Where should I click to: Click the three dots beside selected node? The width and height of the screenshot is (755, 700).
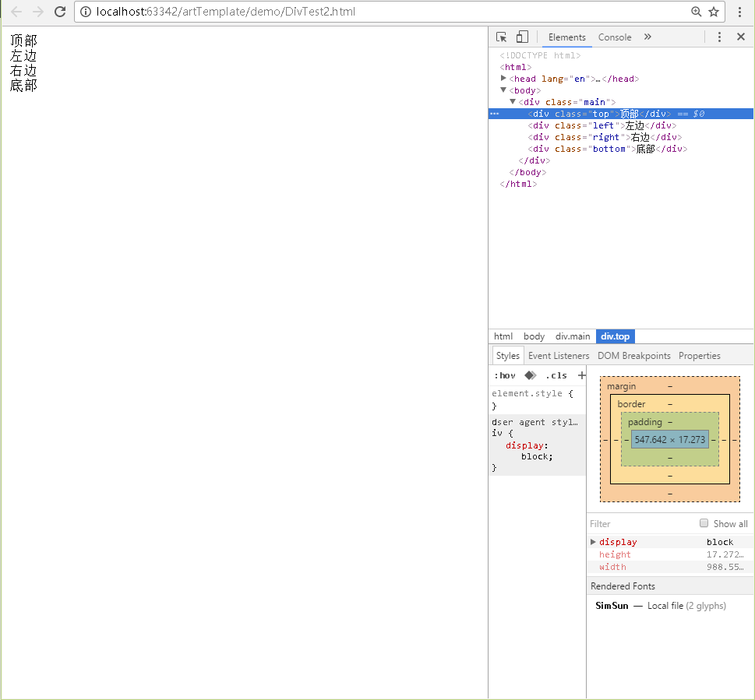[495, 114]
